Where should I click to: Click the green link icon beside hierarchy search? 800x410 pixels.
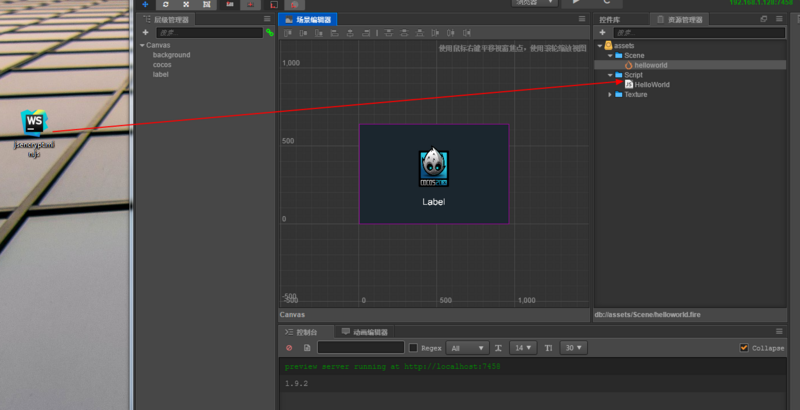269,33
